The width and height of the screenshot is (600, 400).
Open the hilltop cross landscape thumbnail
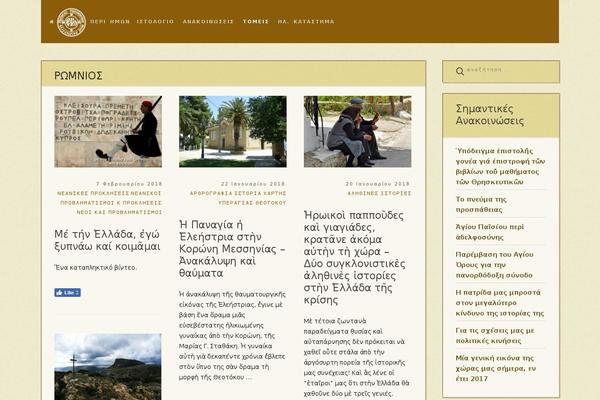point(108,367)
